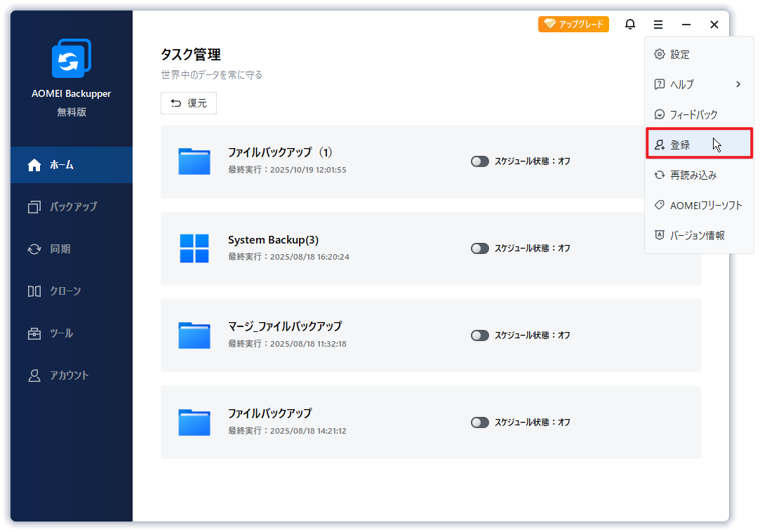The height and width of the screenshot is (532, 760).
Task: Click the AOMEI Backupper logo icon
Action: pos(72,58)
